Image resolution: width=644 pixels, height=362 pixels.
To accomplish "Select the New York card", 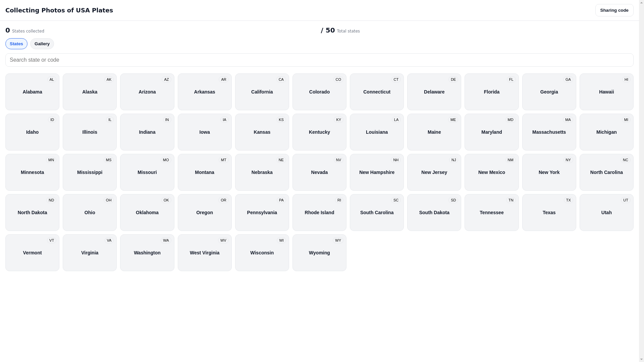I will pos(549,172).
